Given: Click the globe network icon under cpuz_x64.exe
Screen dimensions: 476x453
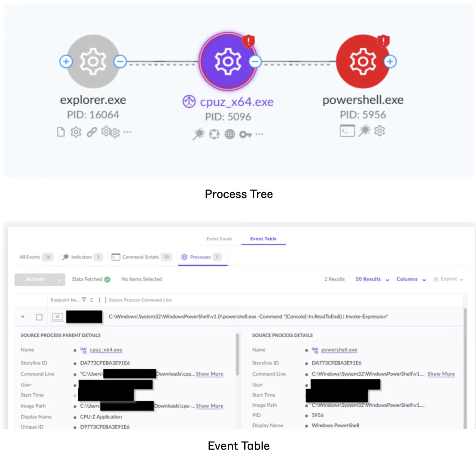Looking at the screenshot, I should pyautogui.click(x=230, y=134).
